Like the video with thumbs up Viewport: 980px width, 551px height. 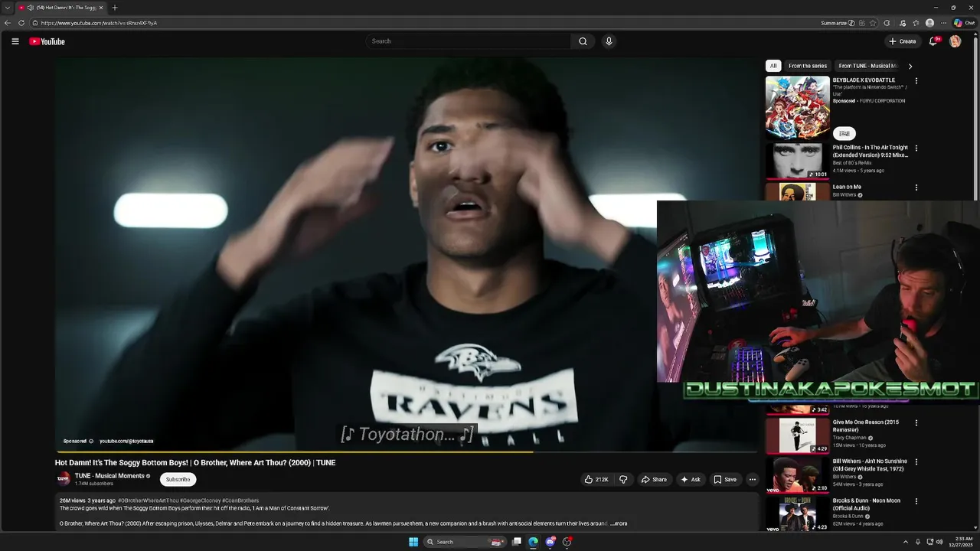(596, 480)
